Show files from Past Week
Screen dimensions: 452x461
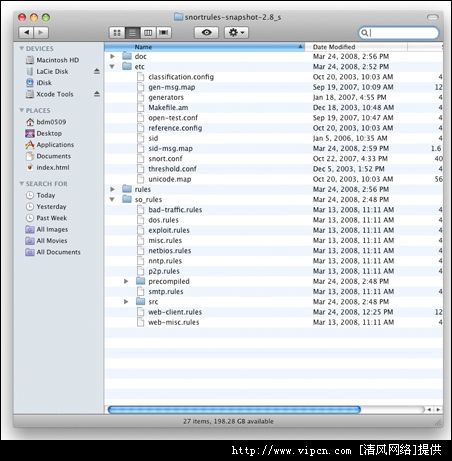click(x=51, y=218)
